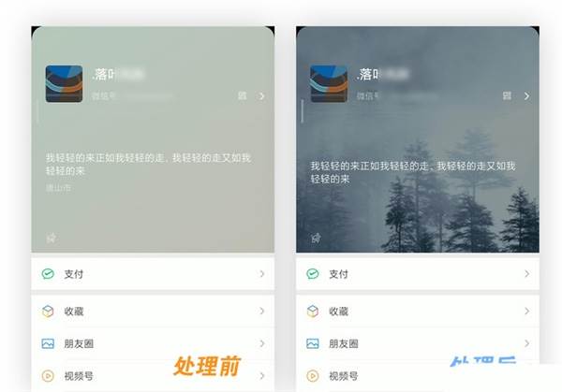
Task: Click the 支付 pay icon on left
Action: click(48, 274)
